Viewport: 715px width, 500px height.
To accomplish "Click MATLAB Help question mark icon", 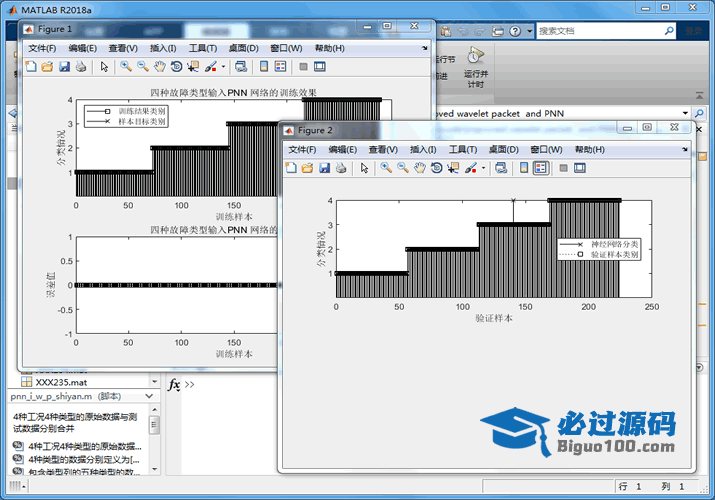I will point(515,31).
